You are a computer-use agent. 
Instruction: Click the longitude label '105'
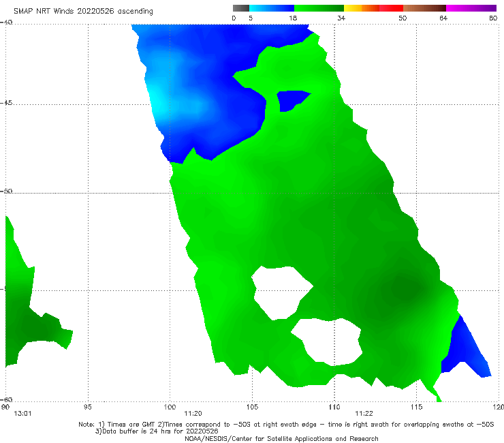coord(252,408)
